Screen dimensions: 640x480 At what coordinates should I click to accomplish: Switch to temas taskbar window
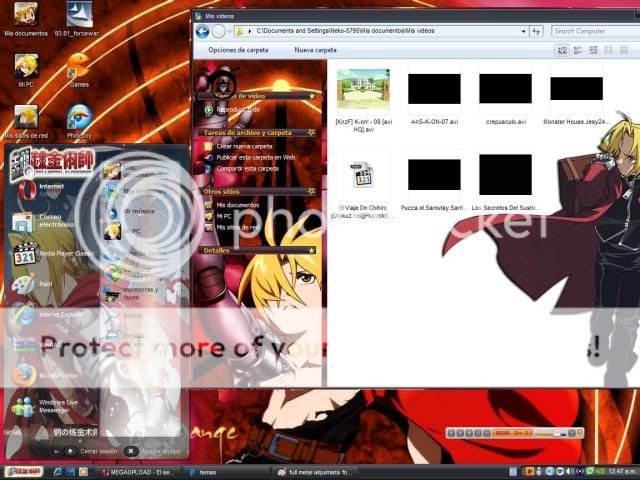(227, 472)
